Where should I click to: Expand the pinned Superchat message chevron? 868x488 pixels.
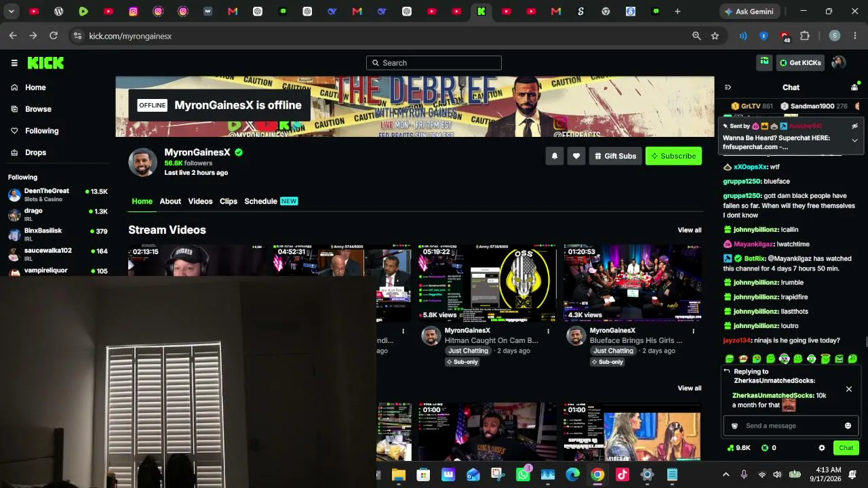coord(854,140)
